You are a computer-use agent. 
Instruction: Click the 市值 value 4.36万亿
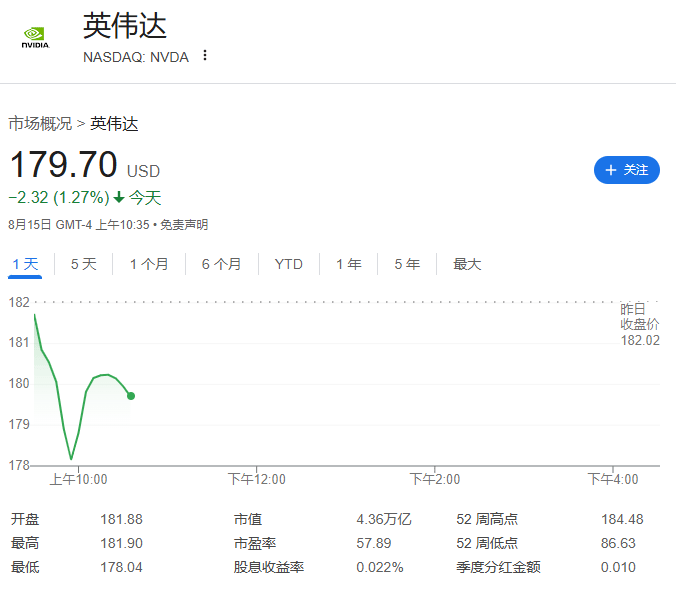(x=384, y=519)
